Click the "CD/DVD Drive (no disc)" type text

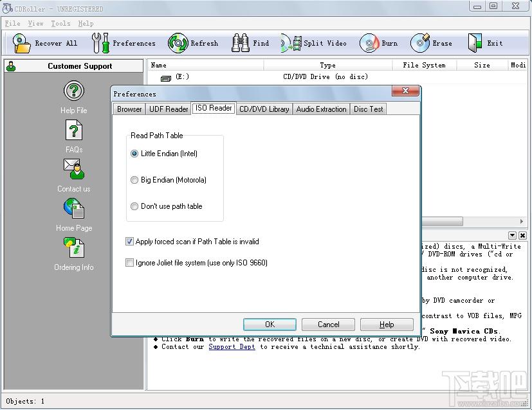[326, 77]
